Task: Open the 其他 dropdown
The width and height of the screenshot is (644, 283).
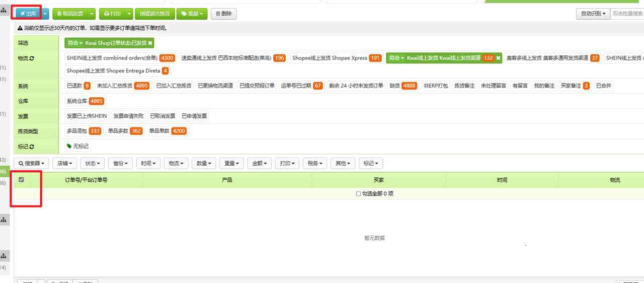Action: 343,164
